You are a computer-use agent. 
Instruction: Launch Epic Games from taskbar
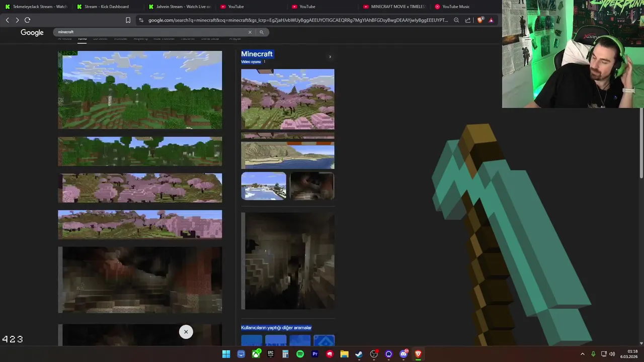(271, 354)
